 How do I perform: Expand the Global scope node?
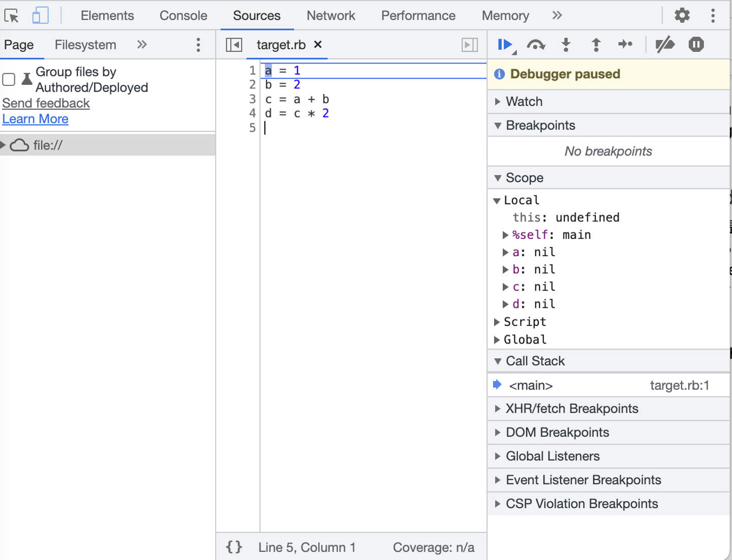pos(525,339)
